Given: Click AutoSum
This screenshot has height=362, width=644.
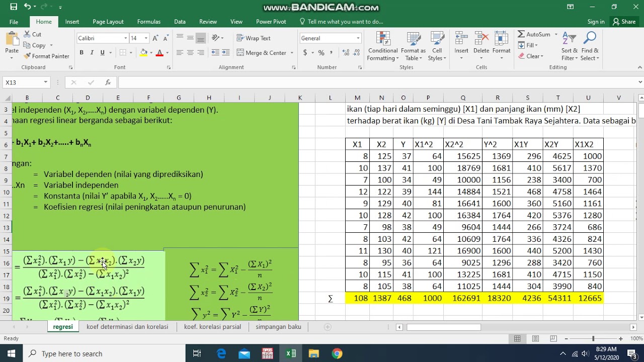Looking at the screenshot, I should point(534,34).
